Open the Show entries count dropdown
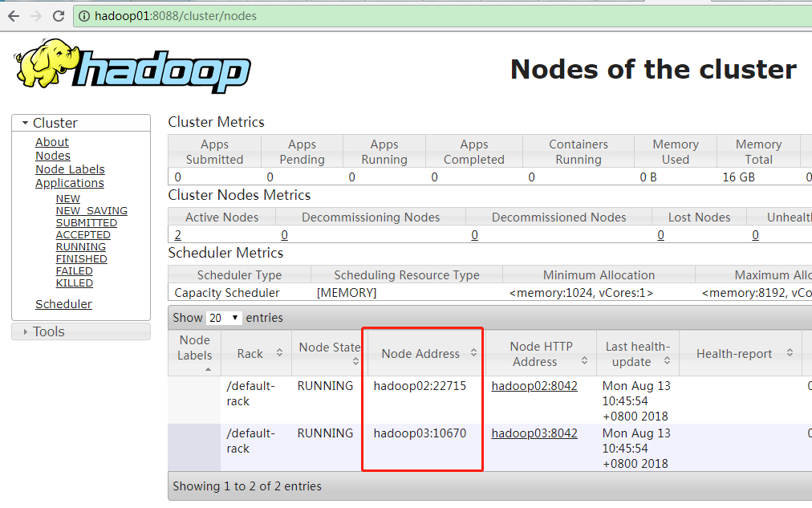This screenshot has width=812, height=508. coord(224,318)
